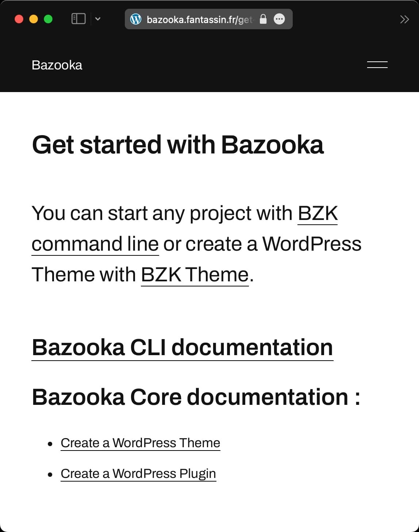Open the Bazooka site title link
The image size is (419, 532).
pos(57,65)
